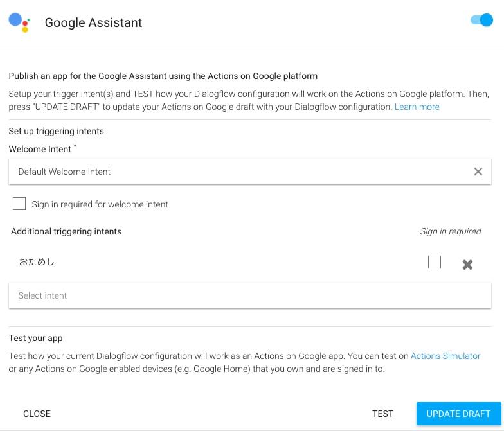Clear the Default Welcome Intent with X
The height and width of the screenshot is (431, 504).
pos(478,172)
